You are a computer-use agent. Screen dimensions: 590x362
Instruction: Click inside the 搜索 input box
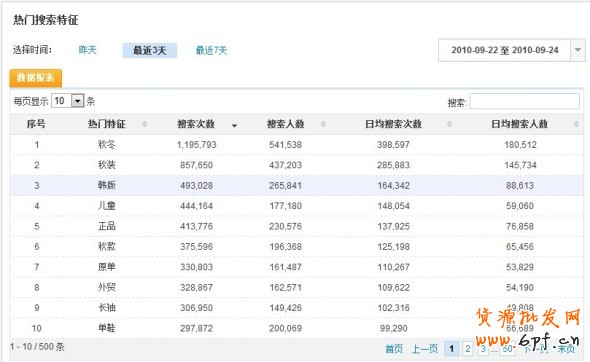(525, 101)
